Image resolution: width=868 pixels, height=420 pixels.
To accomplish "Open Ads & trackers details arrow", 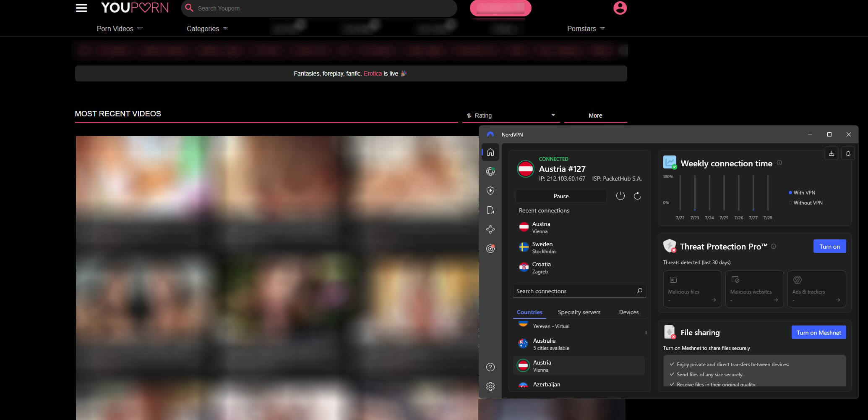I will 838,300.
